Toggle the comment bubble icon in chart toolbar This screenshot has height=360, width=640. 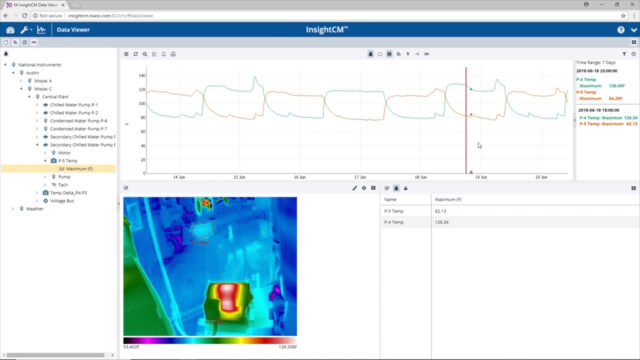coord(380,54)
